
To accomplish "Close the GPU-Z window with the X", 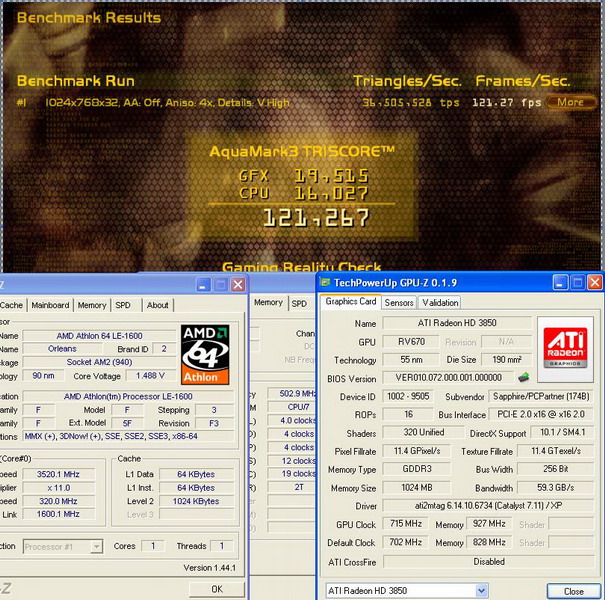I will click(595, 282).
